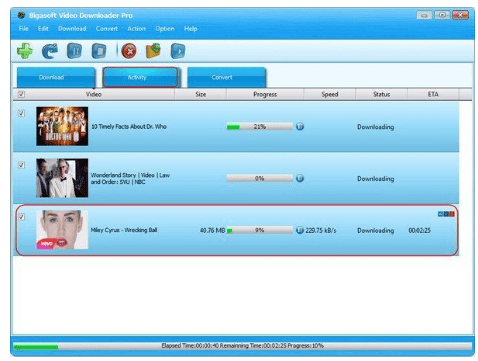Sort by the ETA column header
The image size is (478, 361).
(433, 94)
